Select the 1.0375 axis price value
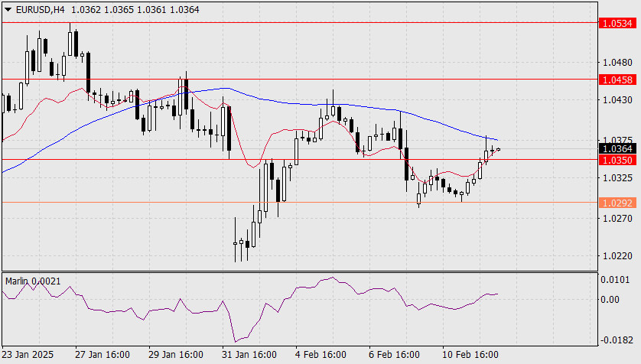 click(x=618, y=140)
